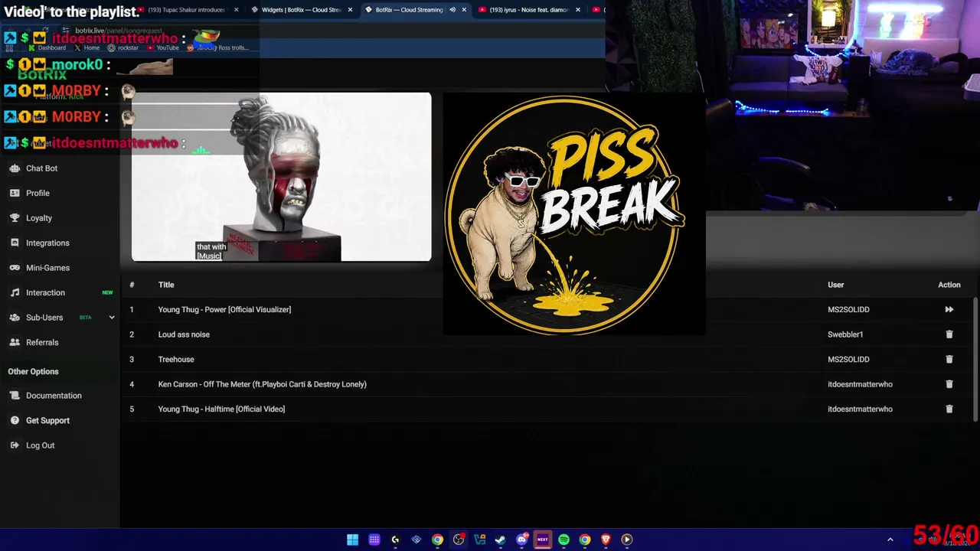This screenshot has height=551, width=980.
Task: Click the playlist vertical scrollbar
Action: point(975,358)
